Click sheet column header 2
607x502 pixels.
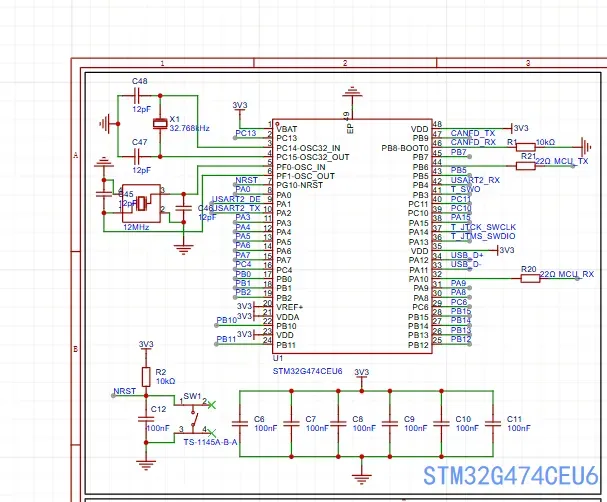[x=345, y=63]
